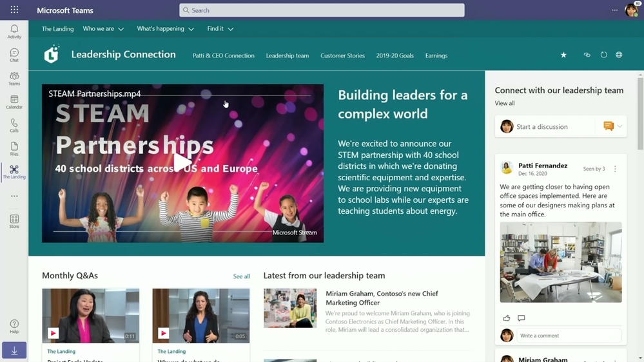
Task: Go to The Landing home tab
Action: coord(57,29)
